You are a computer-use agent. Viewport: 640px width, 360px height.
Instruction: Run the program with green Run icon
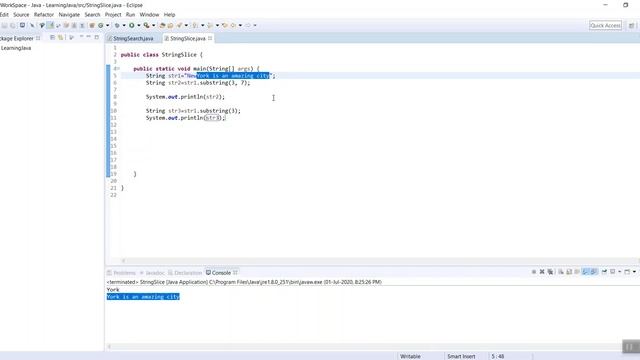[132, 25]
